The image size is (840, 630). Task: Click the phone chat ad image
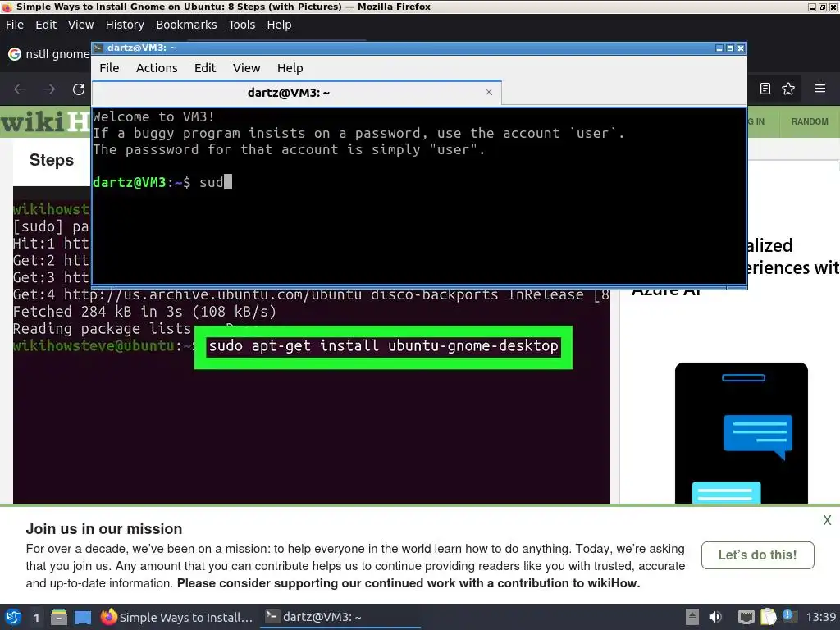(742, 433)
